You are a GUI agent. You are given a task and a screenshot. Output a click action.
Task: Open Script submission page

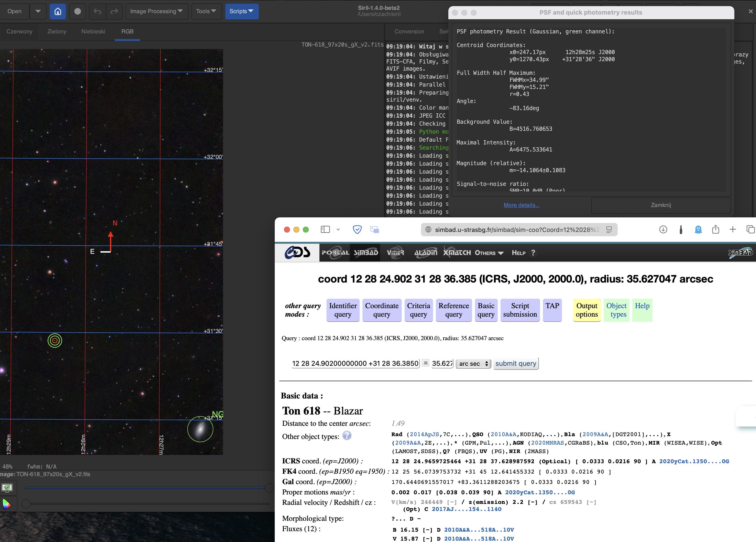click(520, 310)
